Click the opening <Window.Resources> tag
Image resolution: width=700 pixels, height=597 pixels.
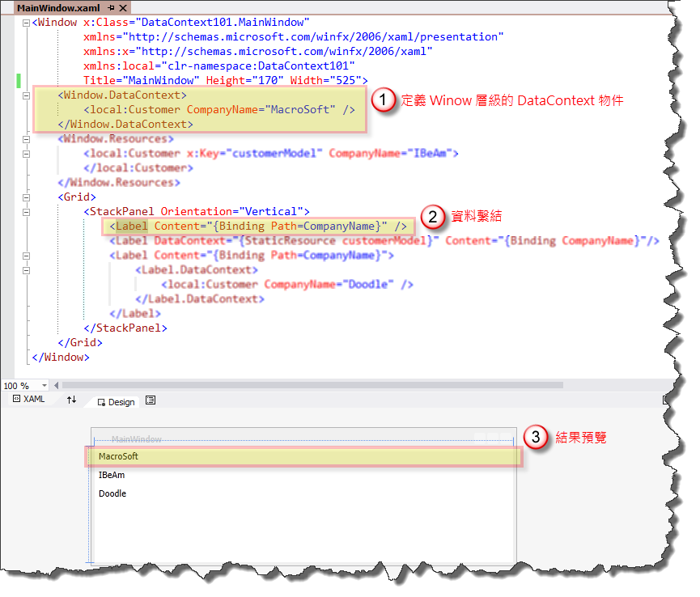[x=116, y=139]
